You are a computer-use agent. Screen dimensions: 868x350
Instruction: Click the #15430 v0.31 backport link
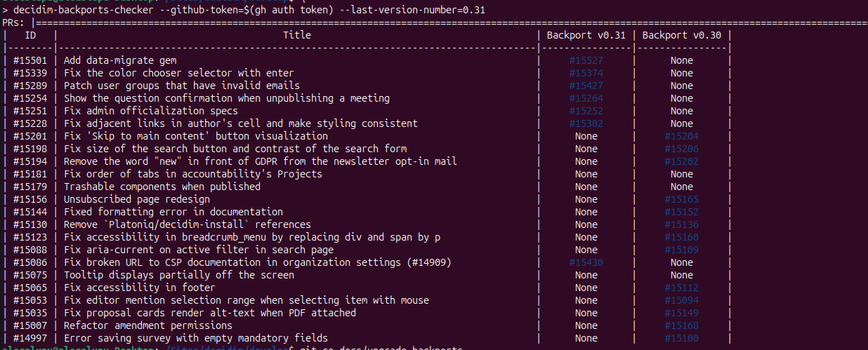point(586,262)
